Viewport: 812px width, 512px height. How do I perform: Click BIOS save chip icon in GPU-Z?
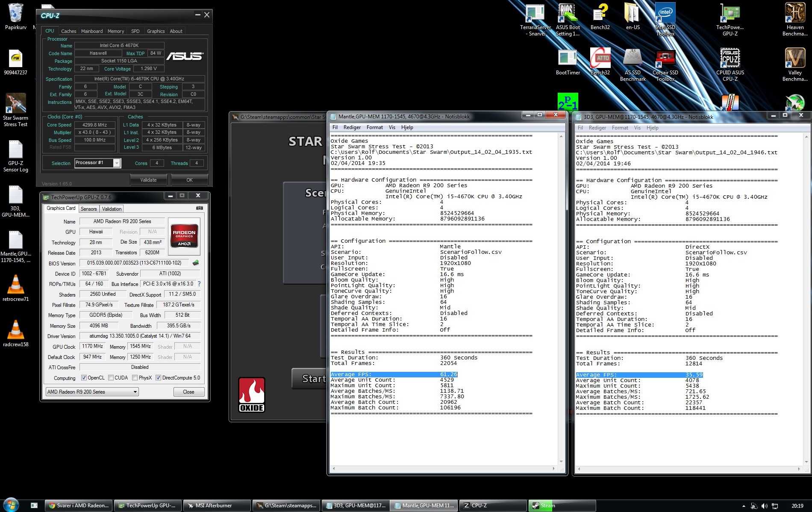pos(196,263)
